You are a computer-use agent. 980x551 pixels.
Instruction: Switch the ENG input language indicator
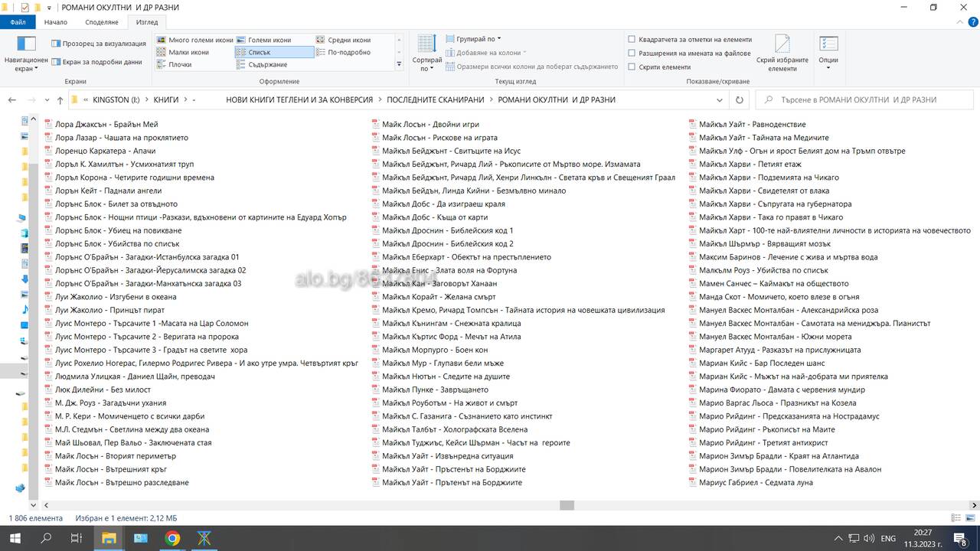888,539
